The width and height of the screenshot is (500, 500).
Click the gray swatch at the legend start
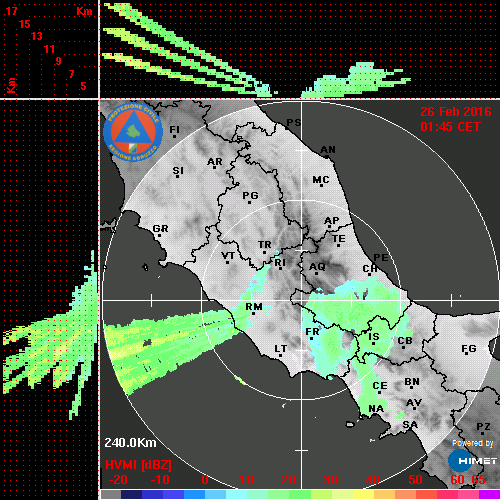click(x=111, y=494)
